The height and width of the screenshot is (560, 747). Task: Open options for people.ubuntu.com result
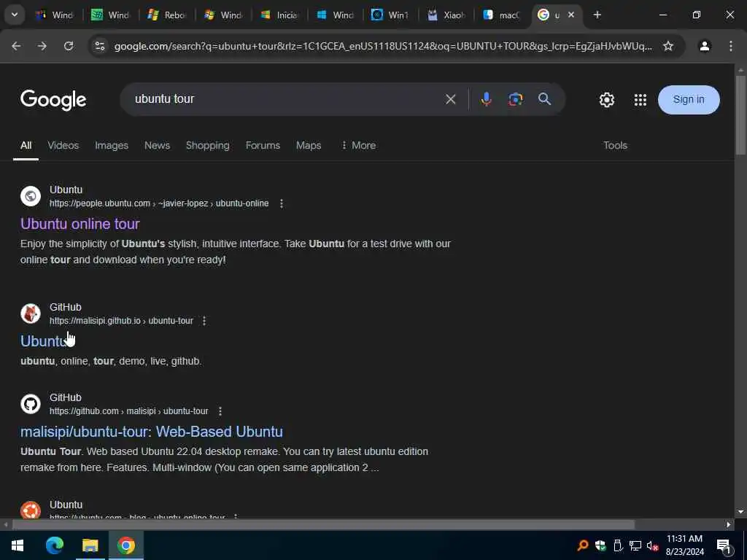[x=282, y=203]
